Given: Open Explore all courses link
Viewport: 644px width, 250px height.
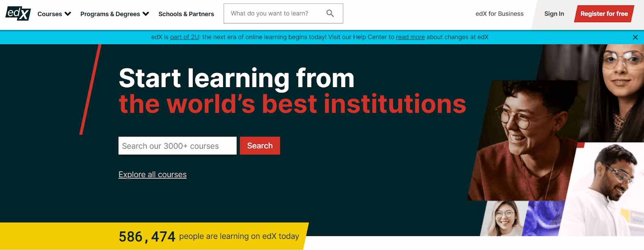Looking at the screenshot, I should [x=152, y=175].
